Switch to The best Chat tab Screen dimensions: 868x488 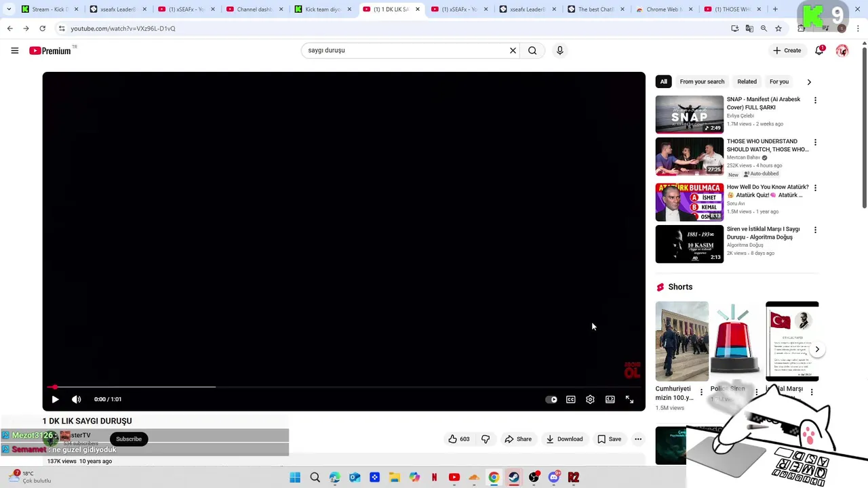(595, 9)
